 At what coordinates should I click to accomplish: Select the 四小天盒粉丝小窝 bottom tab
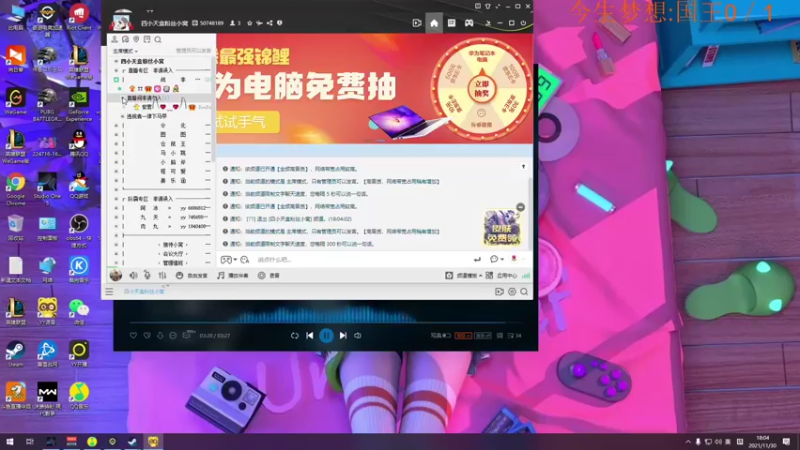pos(144,291)
